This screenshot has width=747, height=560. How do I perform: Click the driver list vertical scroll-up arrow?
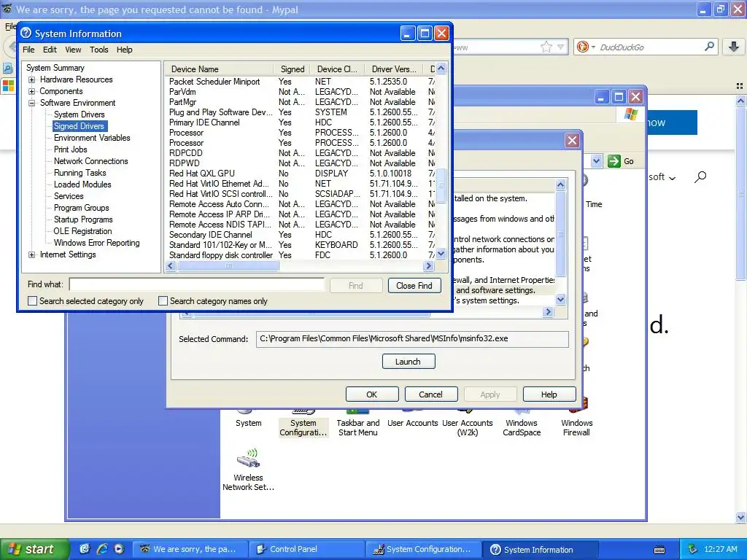tap(441, 69)
